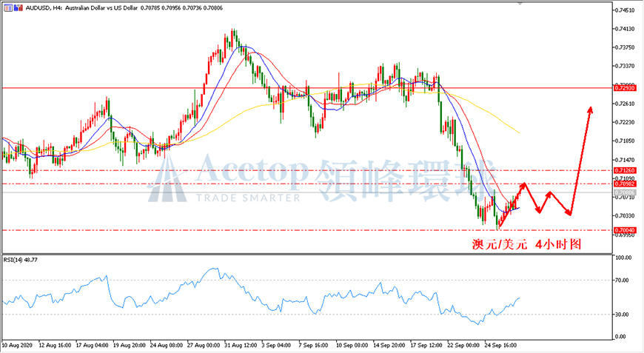644x353 pixels.
Task: Click the 31 Aug 12:00 time label
Action: click(x=241, y=345)
